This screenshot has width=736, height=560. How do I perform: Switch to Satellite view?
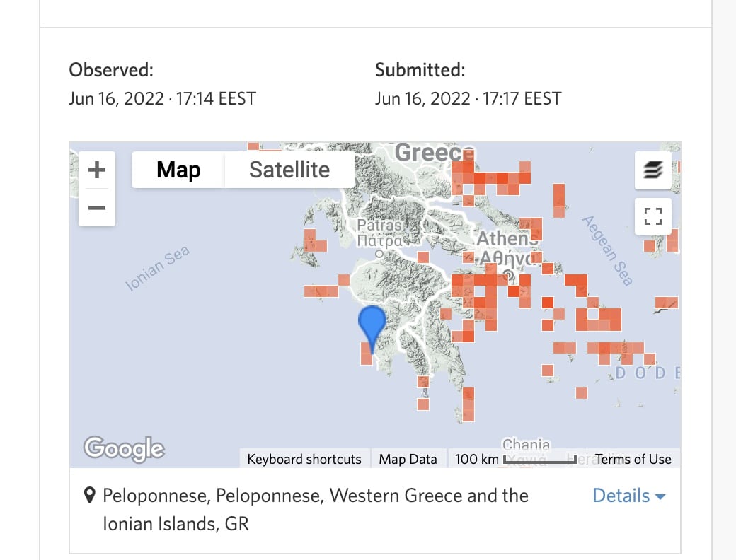pyautogui.click(x=289, y=170)
